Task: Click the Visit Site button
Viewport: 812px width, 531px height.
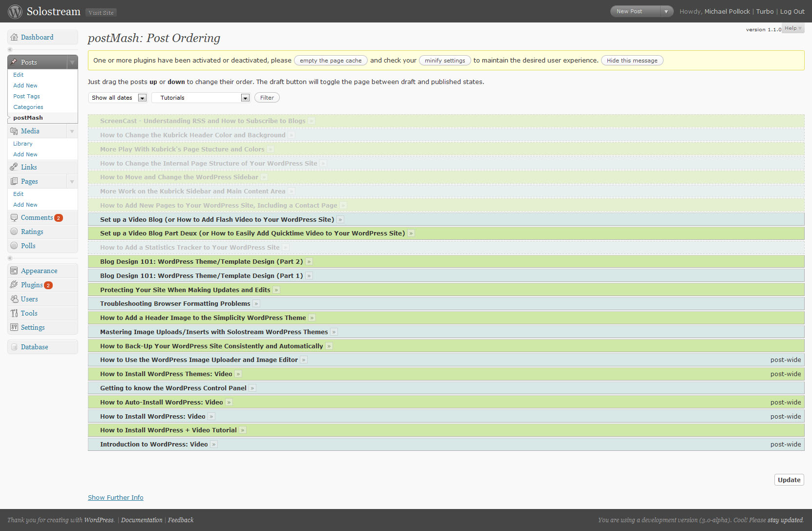Action: coord(101,13)
